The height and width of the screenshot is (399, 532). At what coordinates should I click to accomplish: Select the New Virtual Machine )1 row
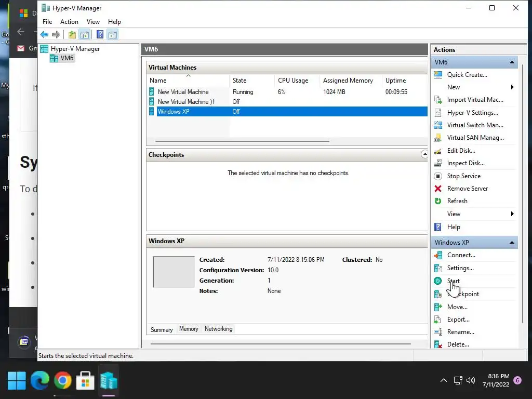287,102
